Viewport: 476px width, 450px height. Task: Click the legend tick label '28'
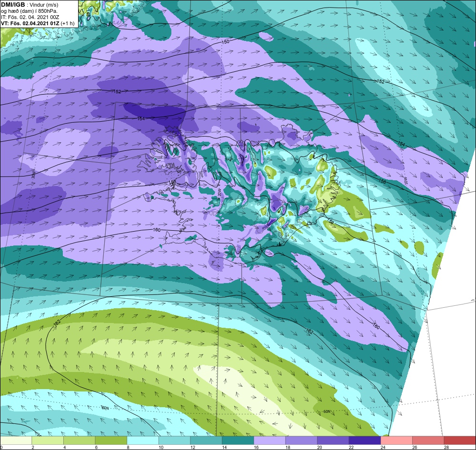click(446, 447)
